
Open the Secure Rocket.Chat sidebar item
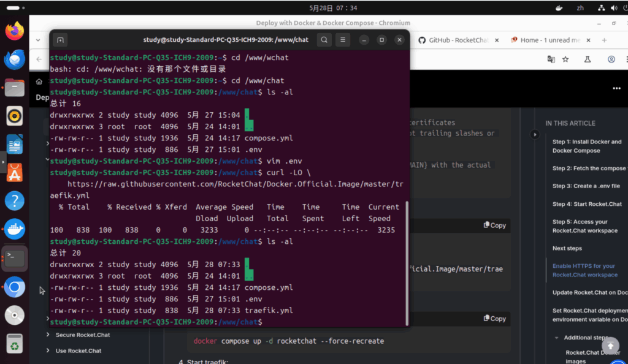pos(83,335)
